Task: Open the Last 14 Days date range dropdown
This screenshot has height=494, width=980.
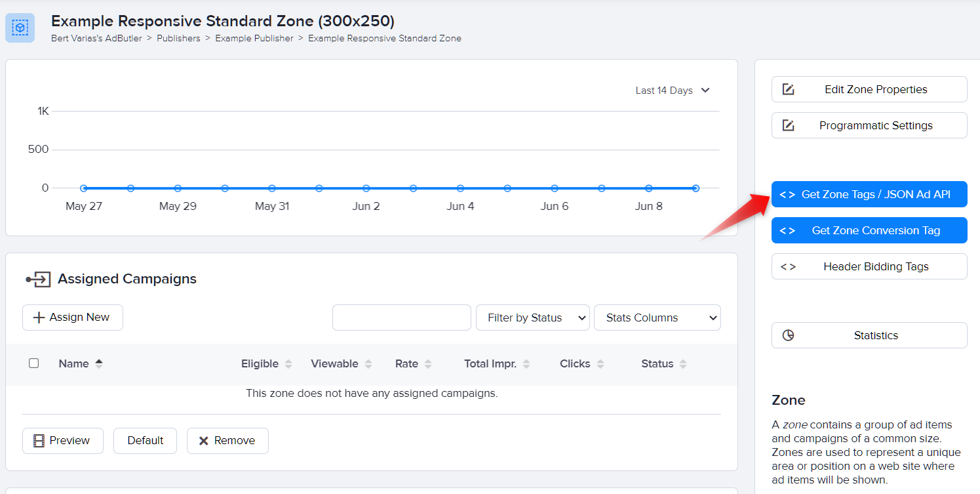Action: point(672,90)
